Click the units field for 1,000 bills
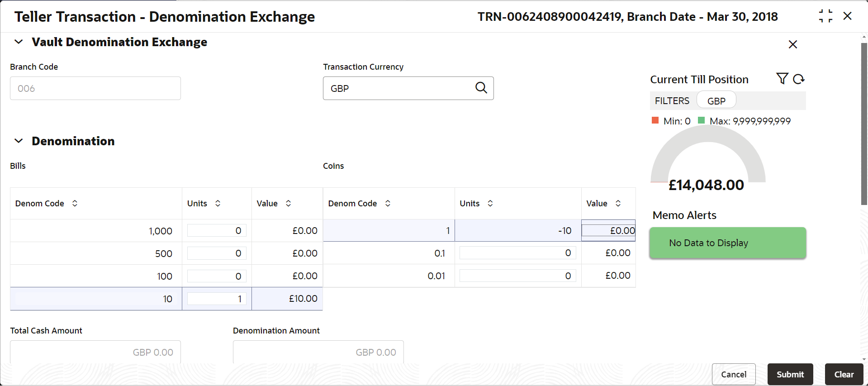 [x=217, y=230]
